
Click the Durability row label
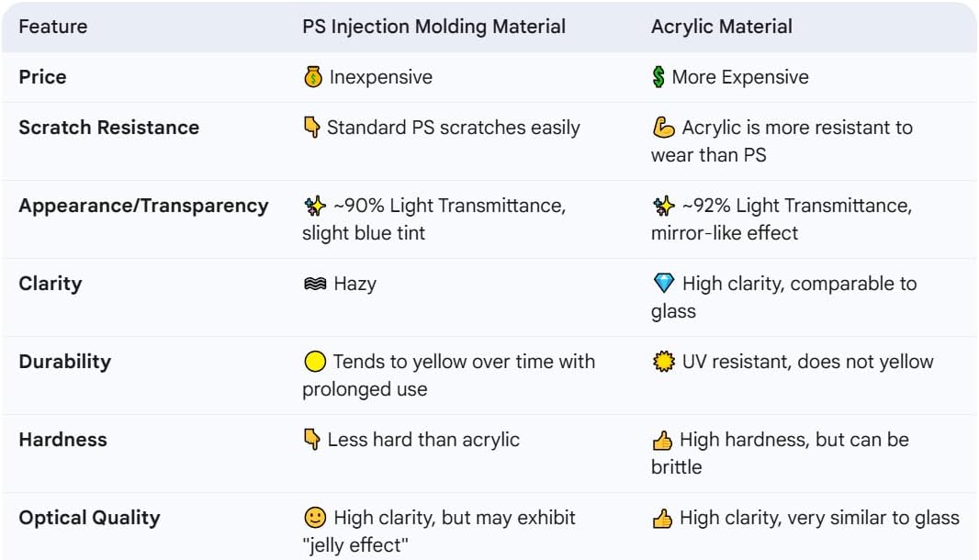point(64,362)
